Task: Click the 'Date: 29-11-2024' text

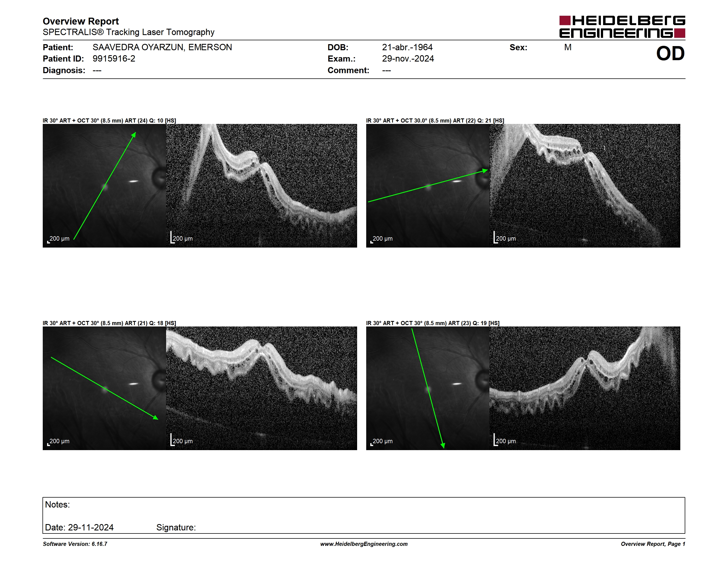Action: pyautogui.click(x=79, y=528)
